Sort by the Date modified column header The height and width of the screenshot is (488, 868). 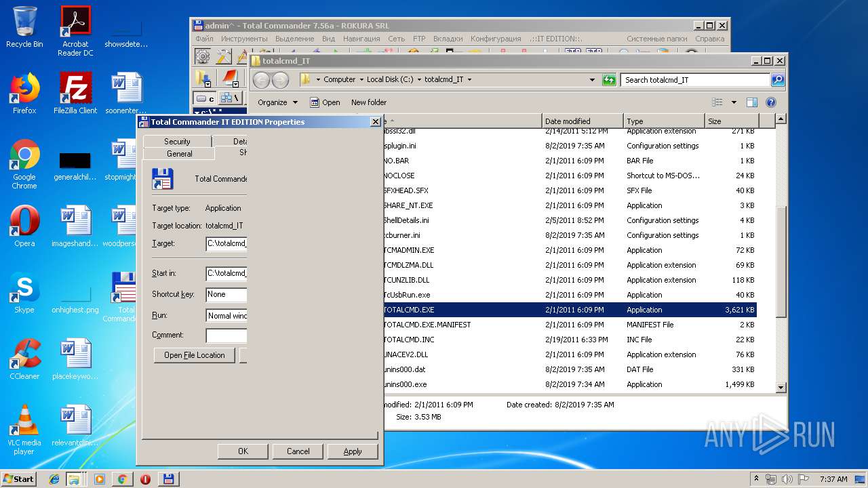point(583,121)
